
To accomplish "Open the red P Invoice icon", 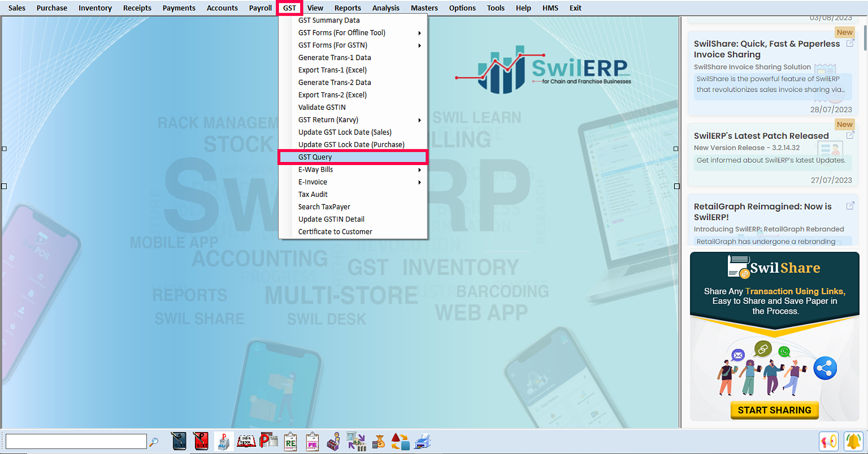I will click(x=201, y=441).
